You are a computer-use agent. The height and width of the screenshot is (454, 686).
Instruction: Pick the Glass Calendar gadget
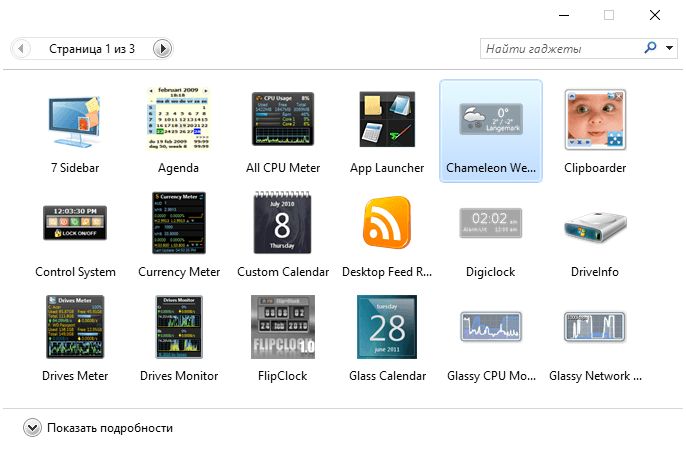point(387,327)
